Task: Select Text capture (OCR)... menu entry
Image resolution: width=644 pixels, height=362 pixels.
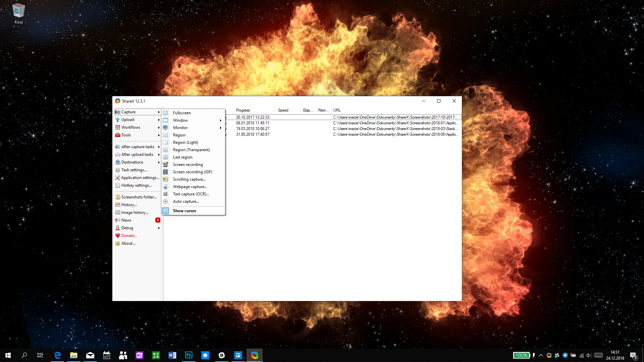Action: click(x=193, y=194)
